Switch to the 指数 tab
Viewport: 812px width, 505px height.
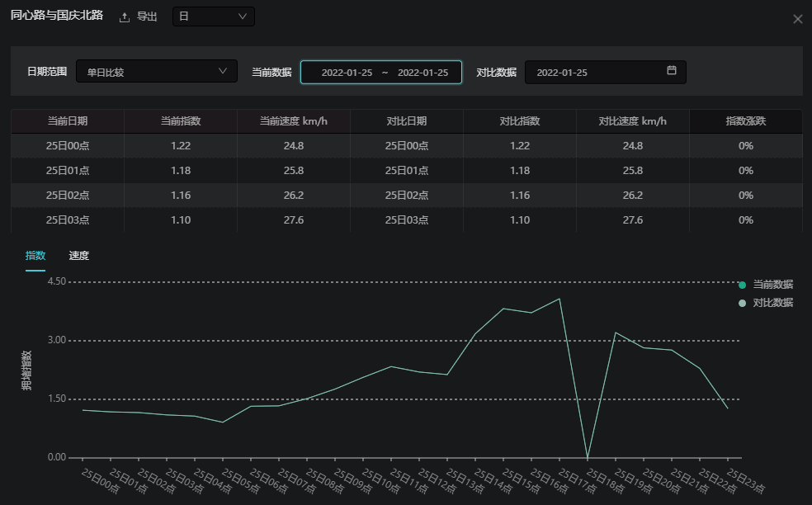(35, 256)
